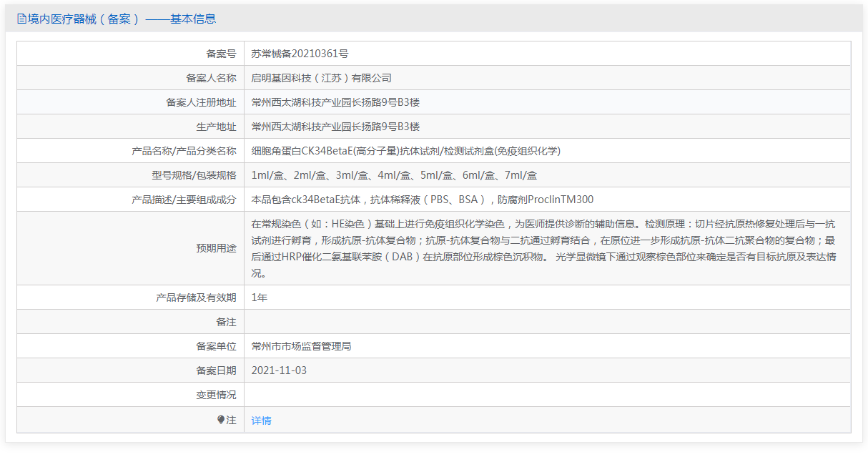Viewport: 868px width, 457px height.
Task: Click the 产品名称/产品分类名称 label
Action: [x=184, y=151]
